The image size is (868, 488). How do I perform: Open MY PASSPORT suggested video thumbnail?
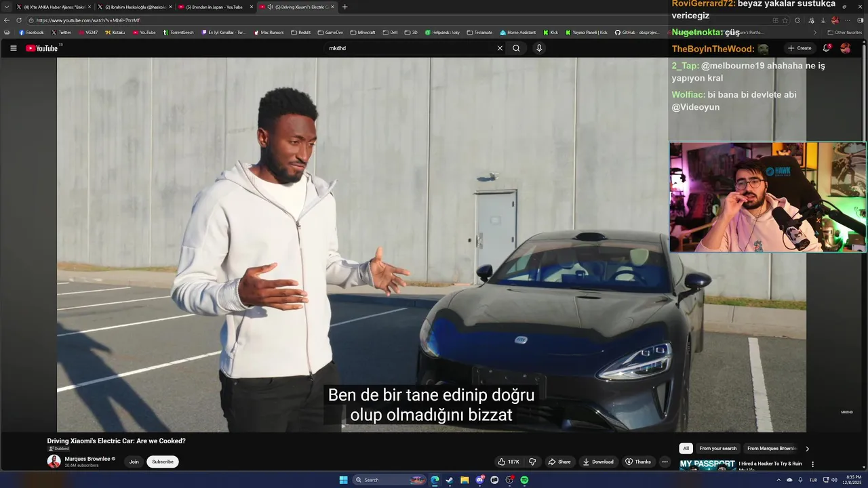pyautogui.click(x=707, y=465)
